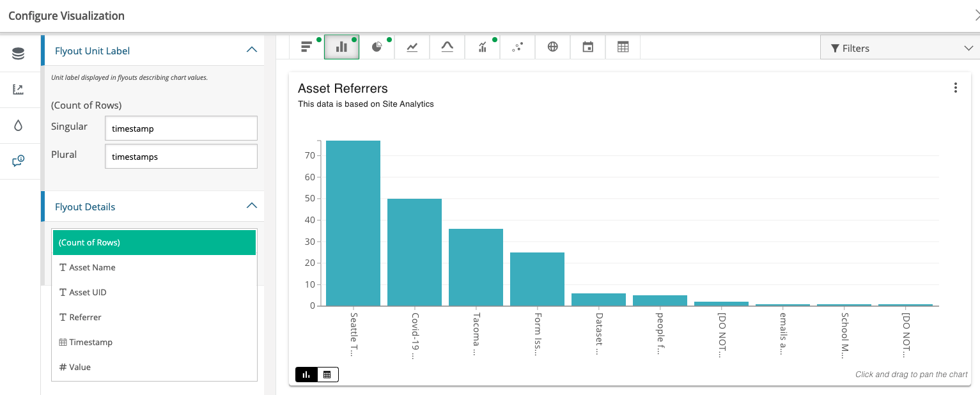Open the color droplet sidebar tab
The height and width of the screenshot is (395, 980).
click(x=18, y=125)
